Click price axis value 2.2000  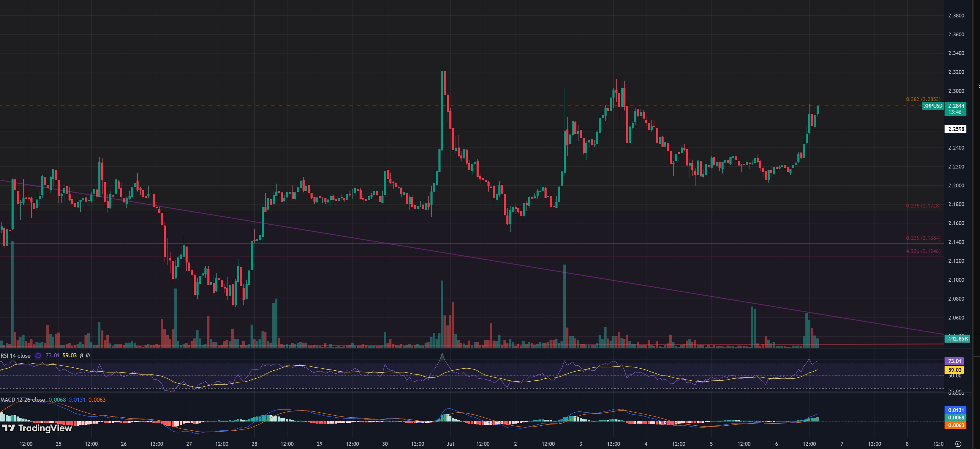956,185
